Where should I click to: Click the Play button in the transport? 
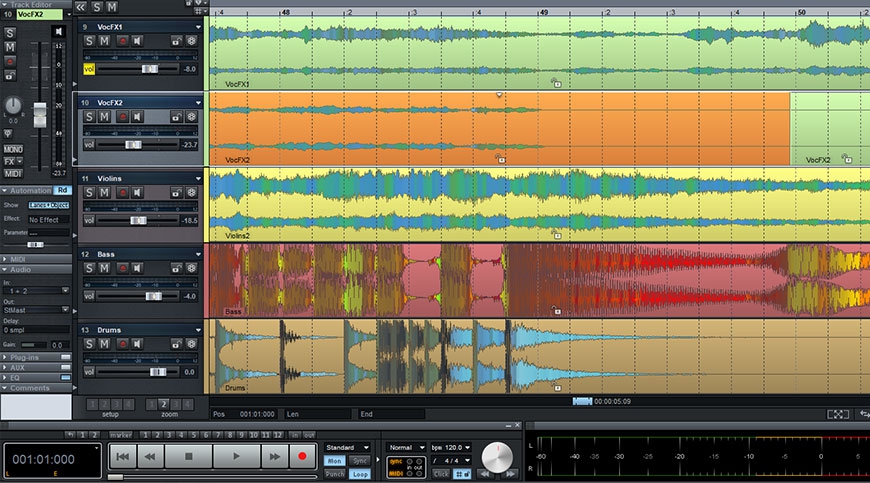(236, 456)
